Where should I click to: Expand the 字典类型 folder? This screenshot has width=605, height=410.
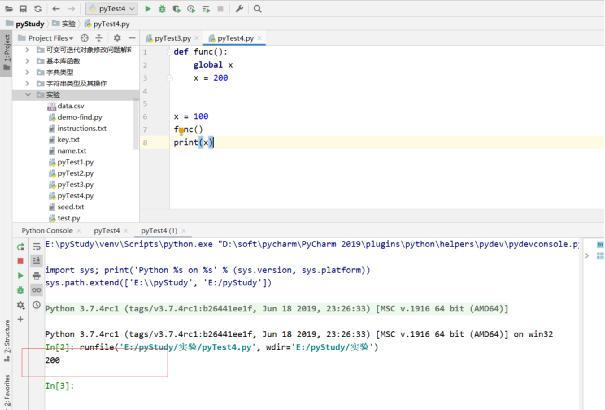click(27, 72)
